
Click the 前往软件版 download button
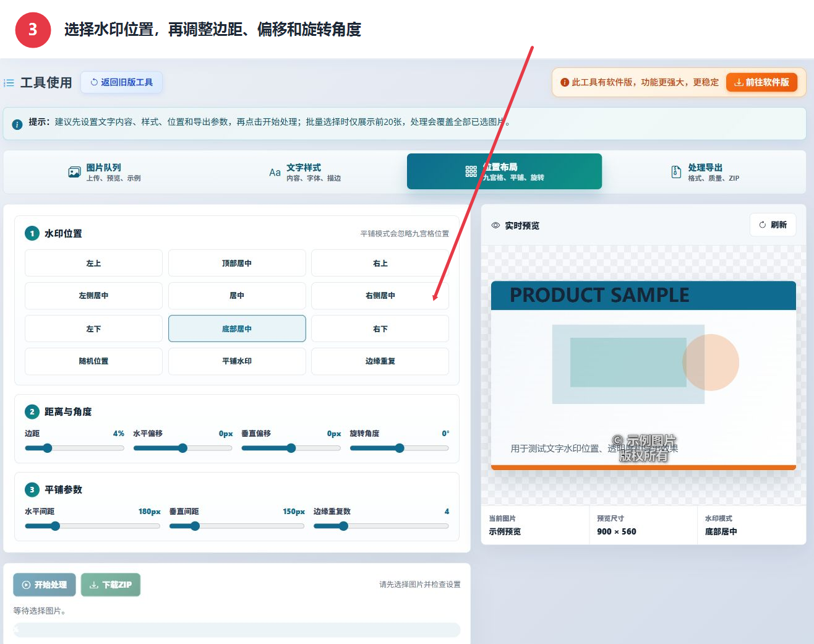761,82
